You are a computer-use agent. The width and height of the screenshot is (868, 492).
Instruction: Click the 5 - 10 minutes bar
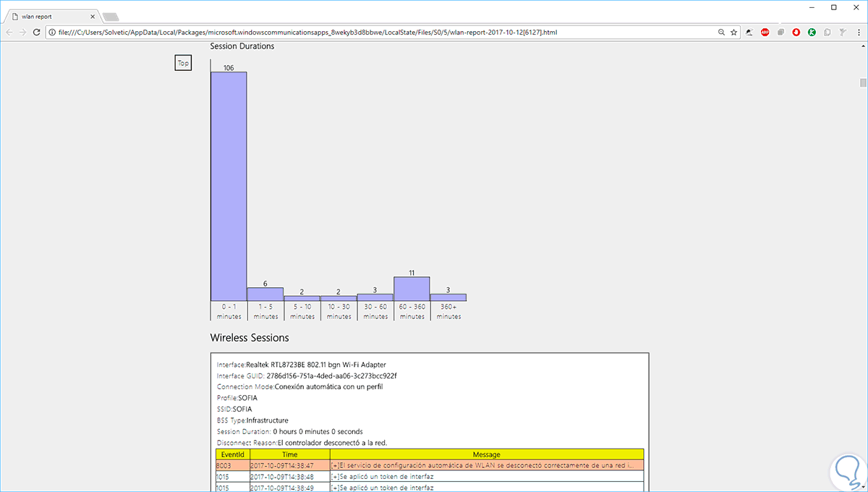(x=302, y=298)
